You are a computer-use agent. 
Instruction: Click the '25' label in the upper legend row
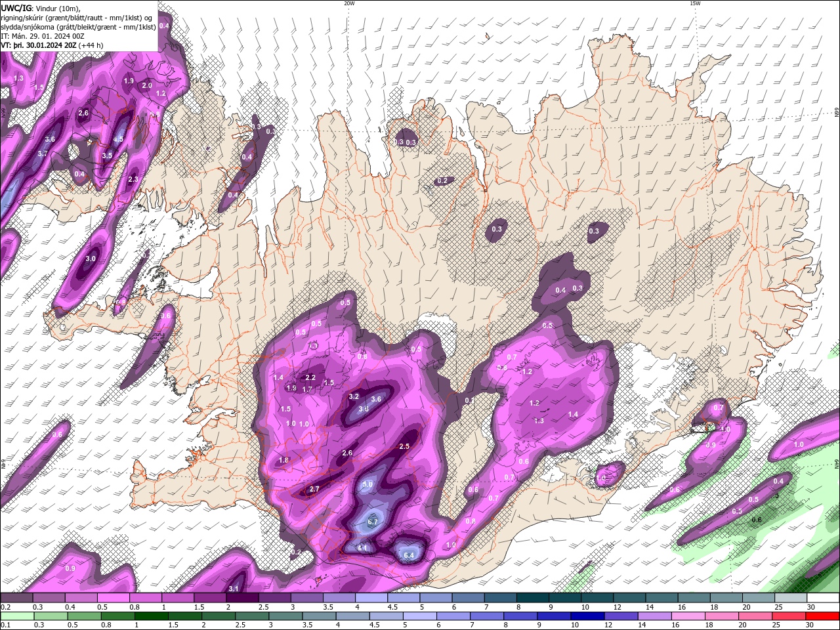[x=778, y=607]
